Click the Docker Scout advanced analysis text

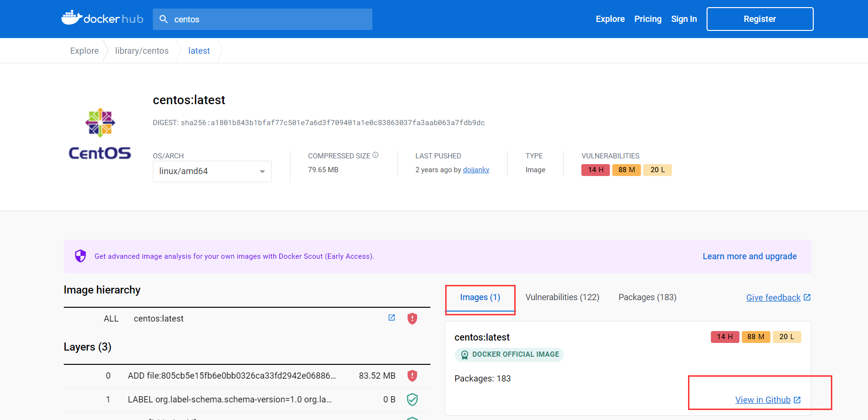point(234,256)
